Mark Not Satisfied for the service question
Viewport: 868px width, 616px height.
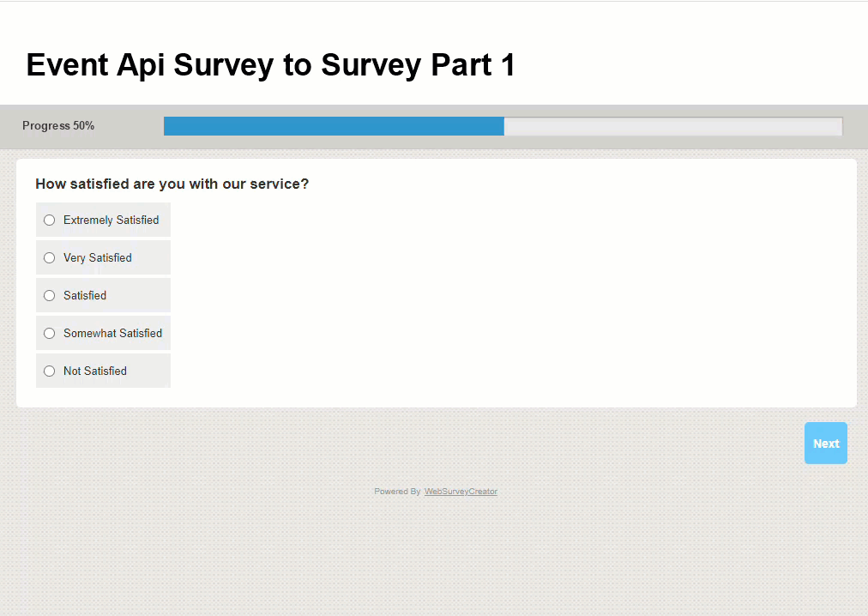pyautogui.click(x=49, y=371)
